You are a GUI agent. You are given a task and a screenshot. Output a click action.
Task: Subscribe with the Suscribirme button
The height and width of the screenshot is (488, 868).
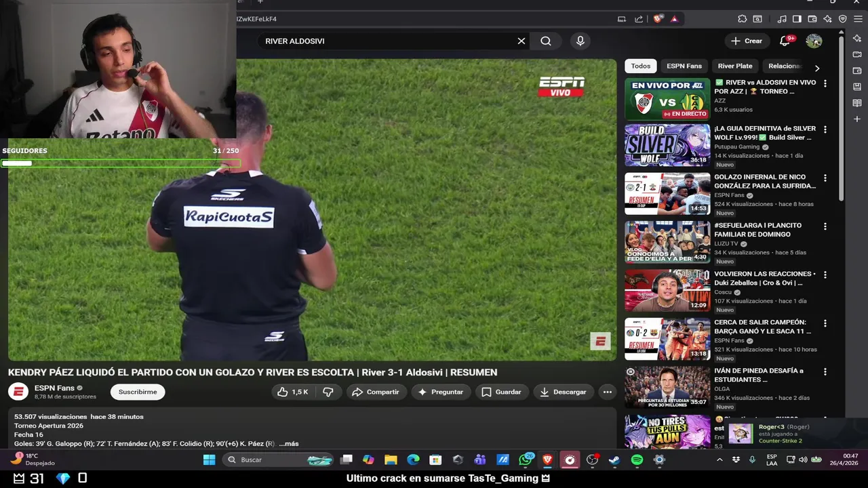pyautogui.click(x=138, y=392)
